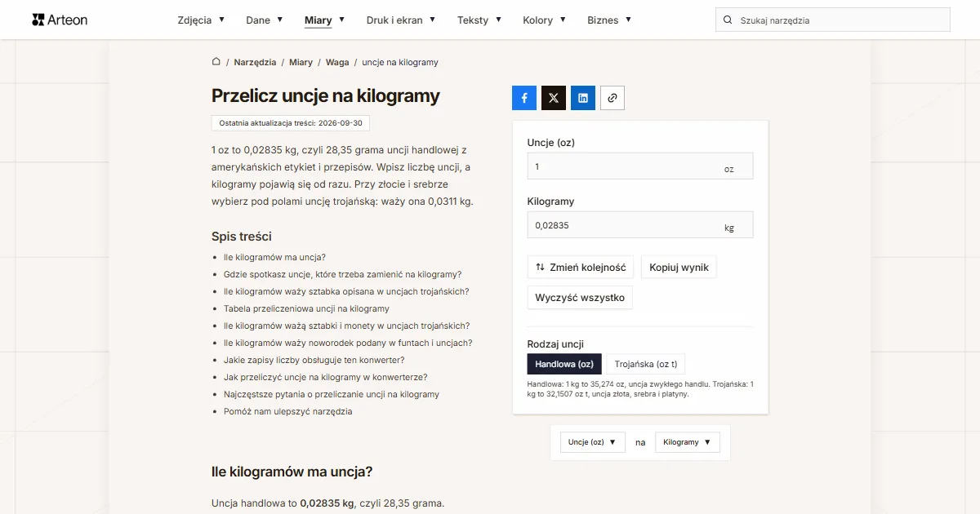Select Handlowa (oz) ounce type
980x514 pixels.
pyautogui.click(x=564, y=364)
